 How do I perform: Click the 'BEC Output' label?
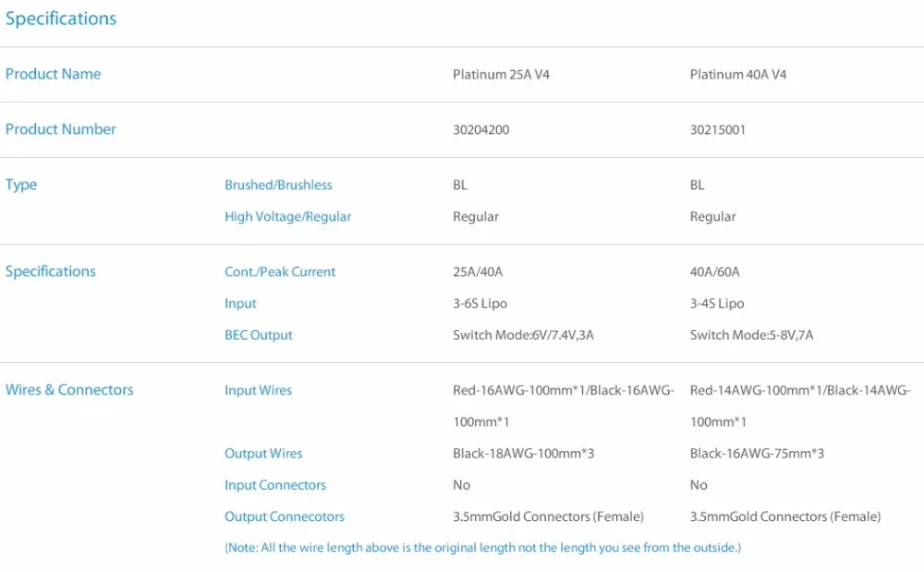coord(258,335)
